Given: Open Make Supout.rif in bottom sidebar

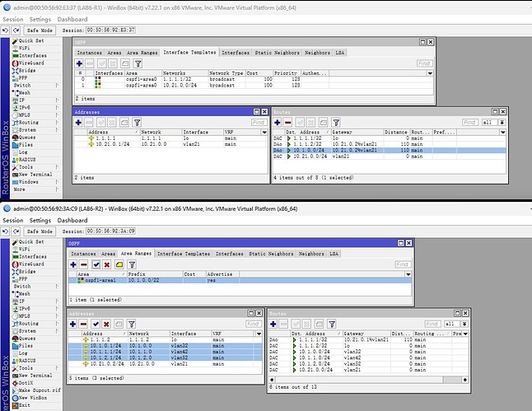Looking at the screenshot, I should (36, 390).
